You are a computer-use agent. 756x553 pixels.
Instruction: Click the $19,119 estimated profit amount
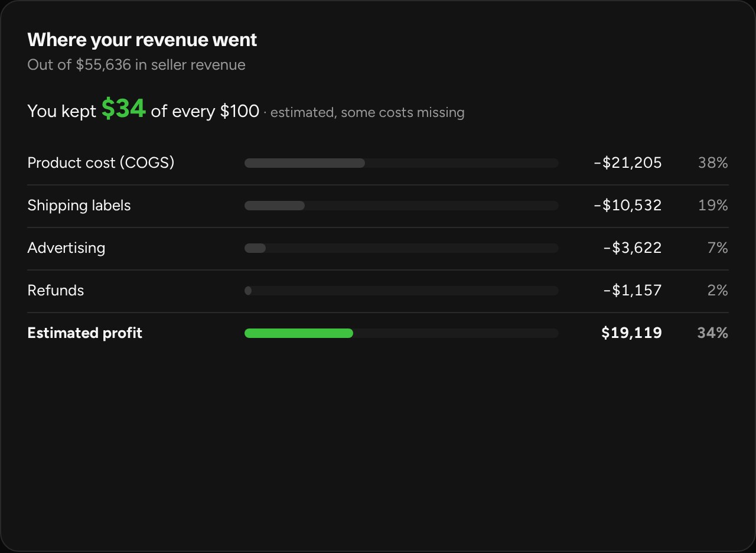pyautogui.click(x=631, y=333)
